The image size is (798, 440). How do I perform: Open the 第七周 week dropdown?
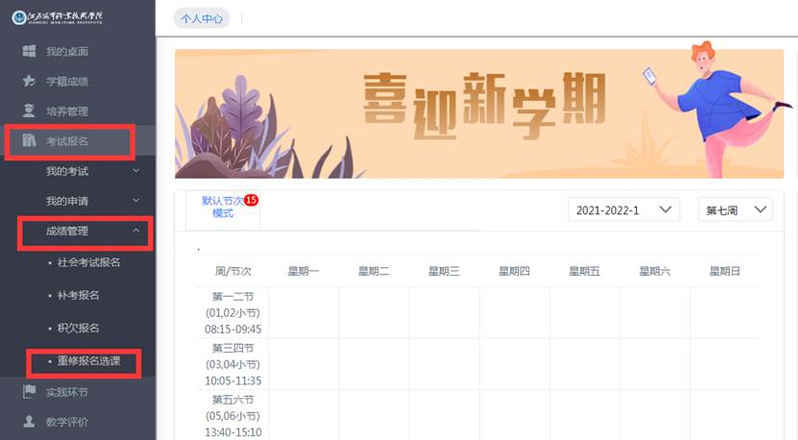tap(735, 209)
